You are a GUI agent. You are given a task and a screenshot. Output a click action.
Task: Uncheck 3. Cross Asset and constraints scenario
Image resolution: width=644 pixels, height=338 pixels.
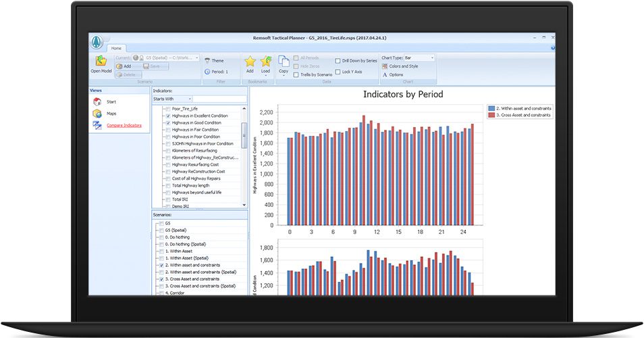(161, 280)
